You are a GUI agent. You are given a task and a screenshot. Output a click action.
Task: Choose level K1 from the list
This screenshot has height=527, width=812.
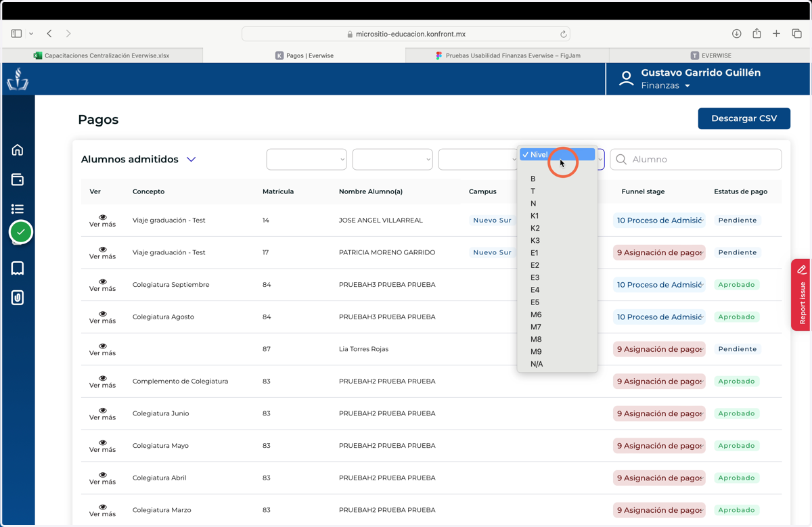point(558,216)
